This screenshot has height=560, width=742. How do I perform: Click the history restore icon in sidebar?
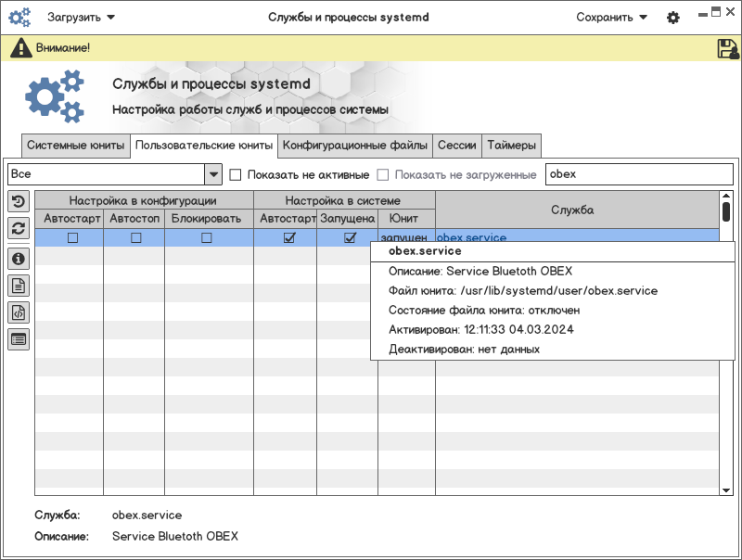19,201
